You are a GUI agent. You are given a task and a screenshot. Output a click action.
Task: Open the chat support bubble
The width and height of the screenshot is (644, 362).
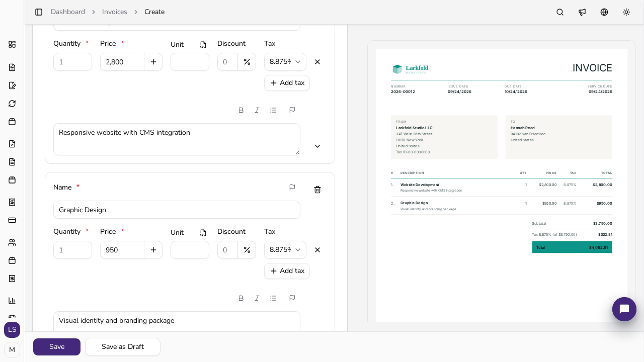pos(624,309)
